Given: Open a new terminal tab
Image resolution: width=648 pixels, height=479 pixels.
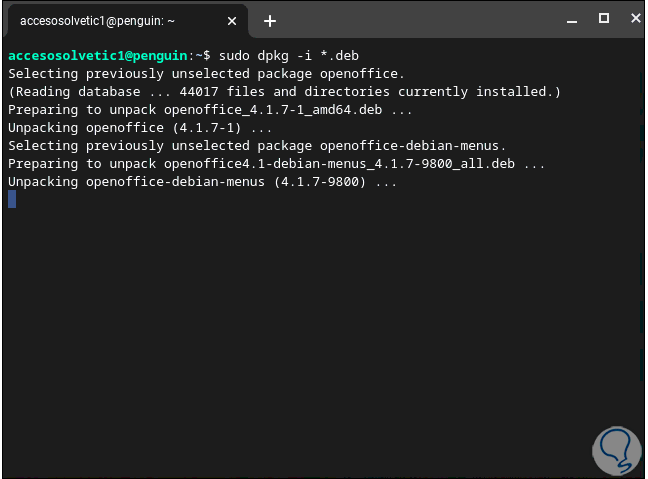Looking at the screenshot, I should click(270, 20).
